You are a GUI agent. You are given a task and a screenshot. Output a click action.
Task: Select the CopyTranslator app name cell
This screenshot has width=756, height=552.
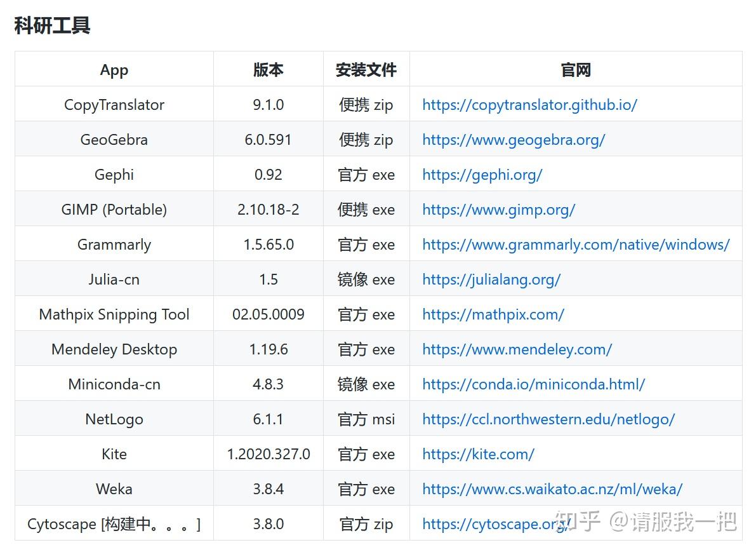[x=114, y=105]
